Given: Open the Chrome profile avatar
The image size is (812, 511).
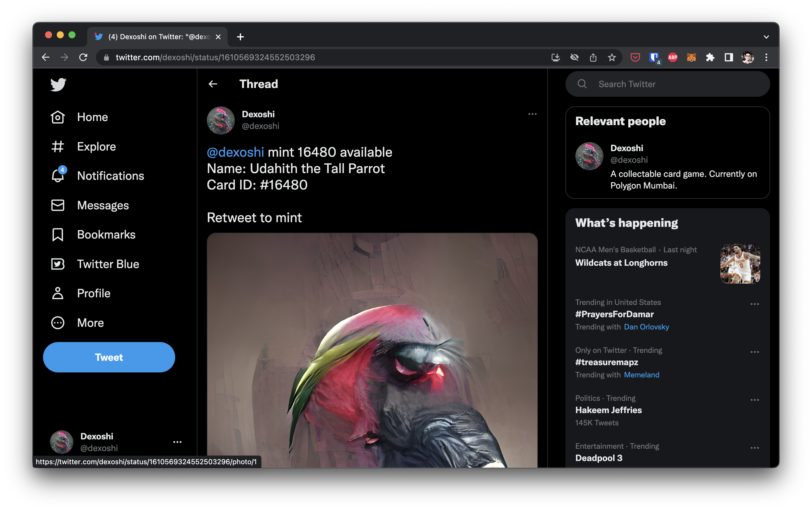Looking at the screenshot, I should (x=748, y=57).
